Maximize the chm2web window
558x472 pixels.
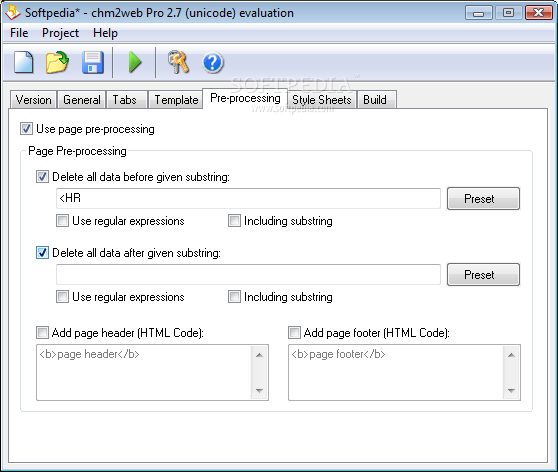click(x=509, y=13)
